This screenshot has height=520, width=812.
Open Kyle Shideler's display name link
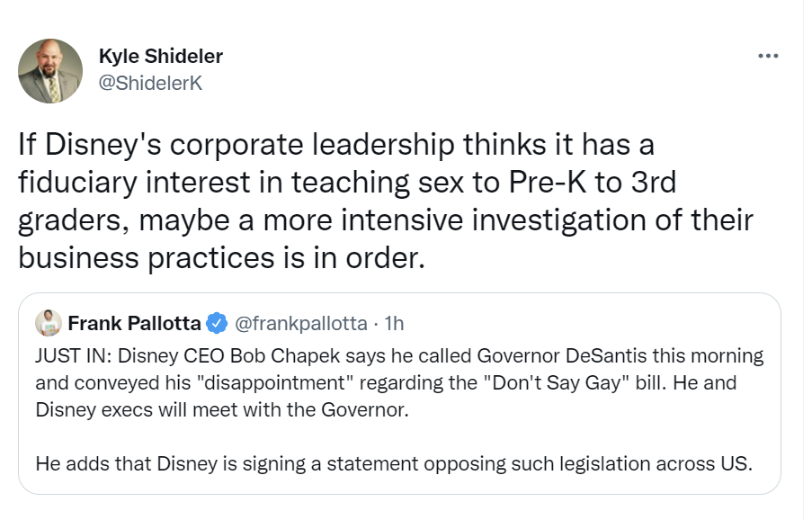click(x=161, y=56)
